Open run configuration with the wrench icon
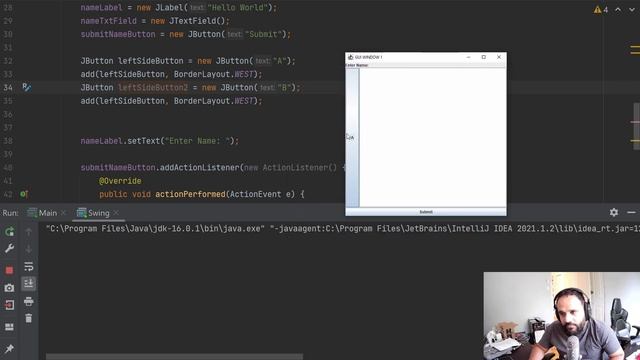The height and width of the screenshot is (360, 640). [x=9, y=248]
